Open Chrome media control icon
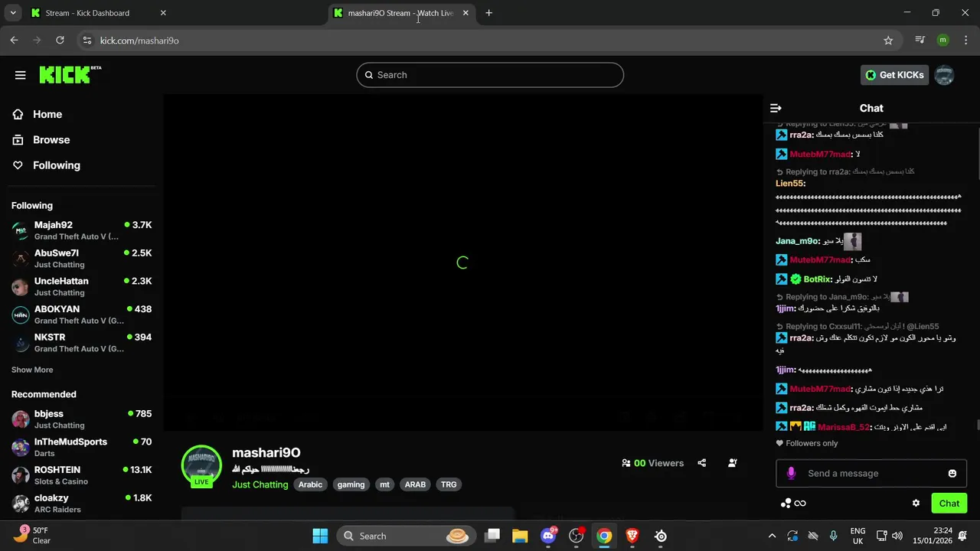 pyautogui.click(x=920, y=41)
